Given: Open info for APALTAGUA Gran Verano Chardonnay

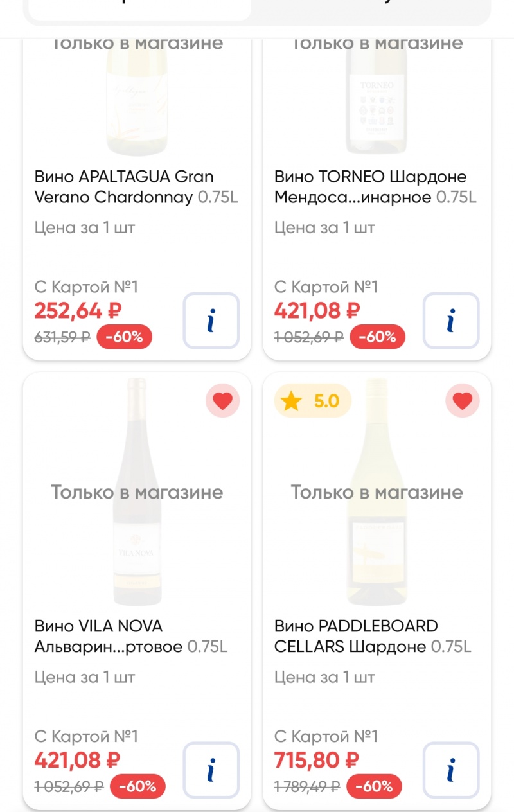Looking at the screenshot, I should [x=211, y=321].
